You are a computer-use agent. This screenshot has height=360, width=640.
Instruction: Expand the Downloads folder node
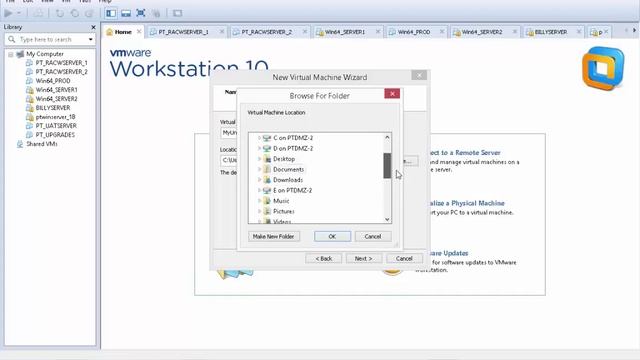click(x=259, y=180)
